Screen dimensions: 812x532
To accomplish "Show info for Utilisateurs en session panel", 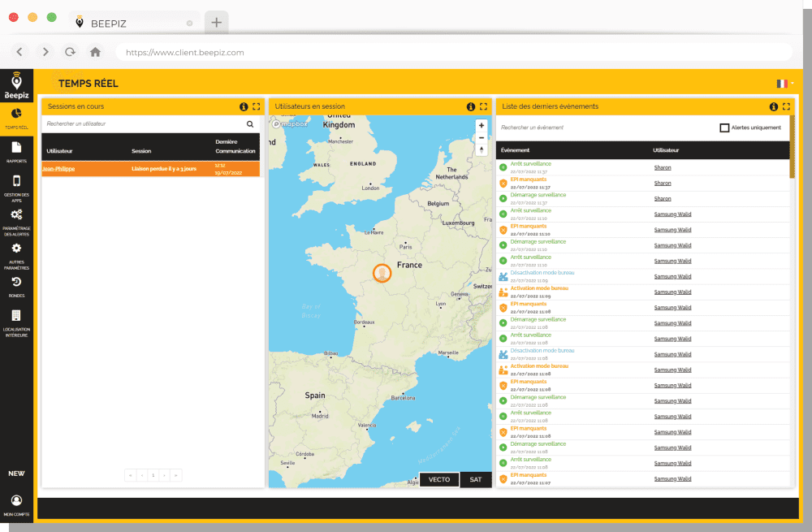I will pyautogui.click(x=471, y=106).
